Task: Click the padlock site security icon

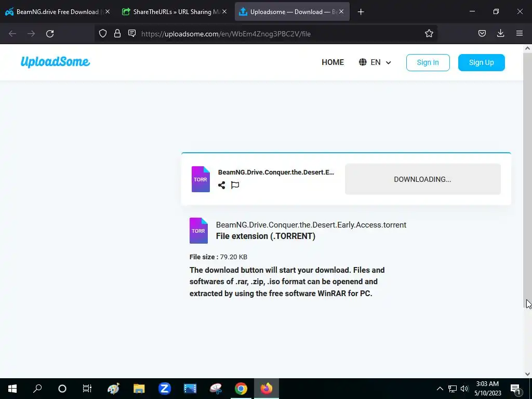Action: [117, 33]
